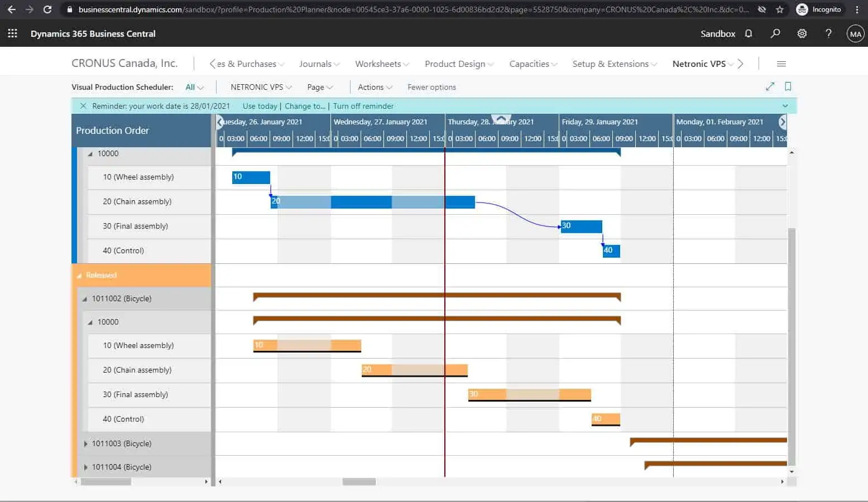Open the help question mark icon
This screenshot has width=868, height=502.
click(828, 33)
